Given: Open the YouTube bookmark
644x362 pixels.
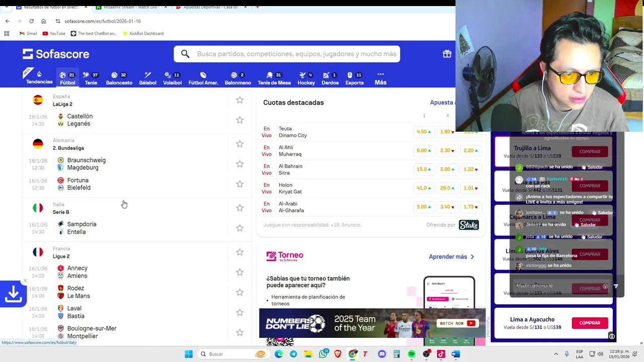Looking at the screenshot, I should pos(54,33).
